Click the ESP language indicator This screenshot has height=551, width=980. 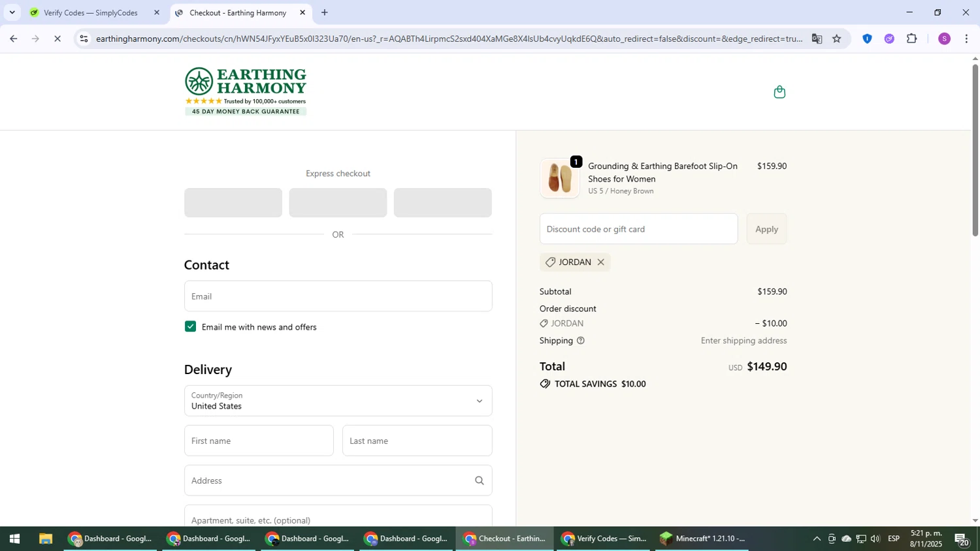894,539
